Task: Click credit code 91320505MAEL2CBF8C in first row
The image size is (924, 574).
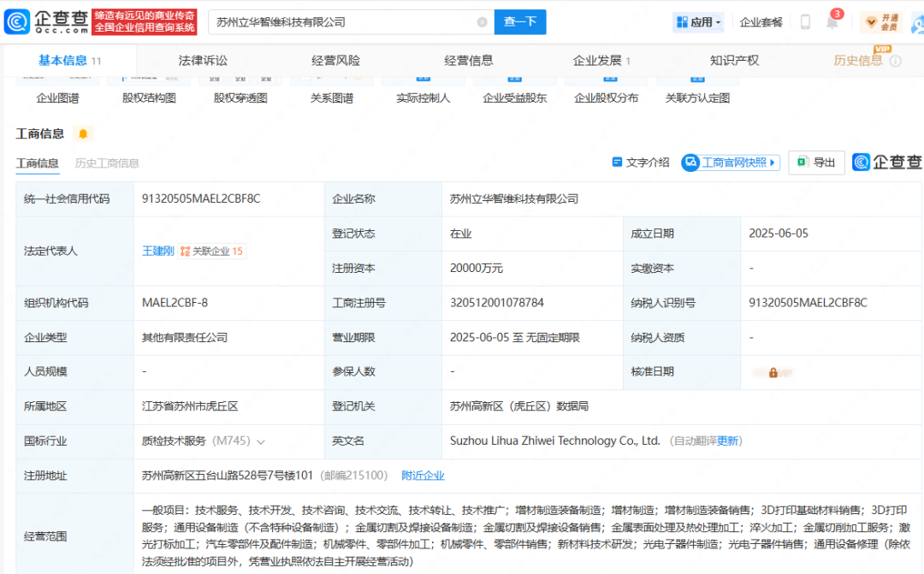Action: click(x=201, y=198)
